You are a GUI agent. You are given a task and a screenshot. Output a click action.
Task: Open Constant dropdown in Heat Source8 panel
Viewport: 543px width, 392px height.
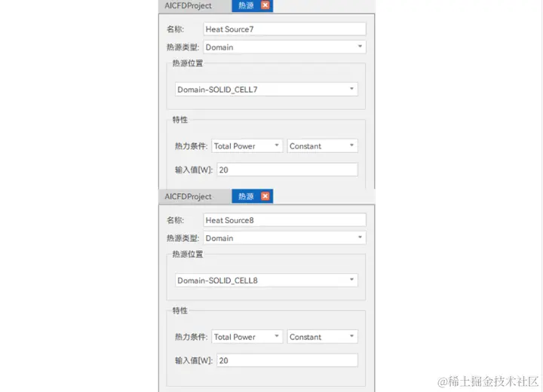323,337
